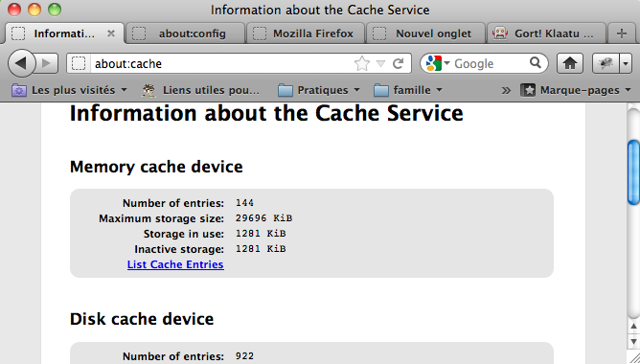This screenshot has width=640, height=364.
Task: Go to the home page
Action: [x=570, y=63]
